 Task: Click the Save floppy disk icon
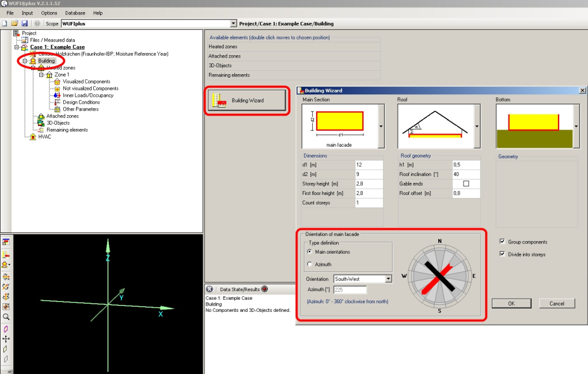(24, 23)
